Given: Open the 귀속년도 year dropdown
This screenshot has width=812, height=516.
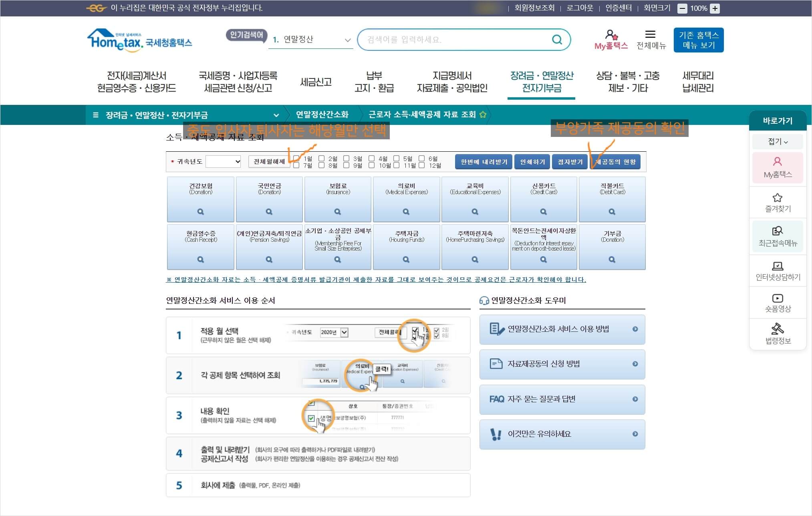Looking at the screenshot, I should [x=224, y=162].
